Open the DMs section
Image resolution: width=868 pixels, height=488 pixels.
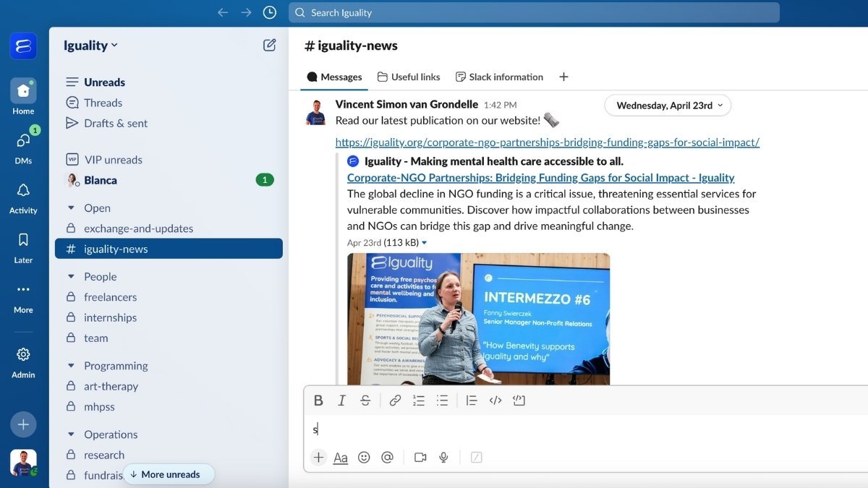tap(23, 147)
